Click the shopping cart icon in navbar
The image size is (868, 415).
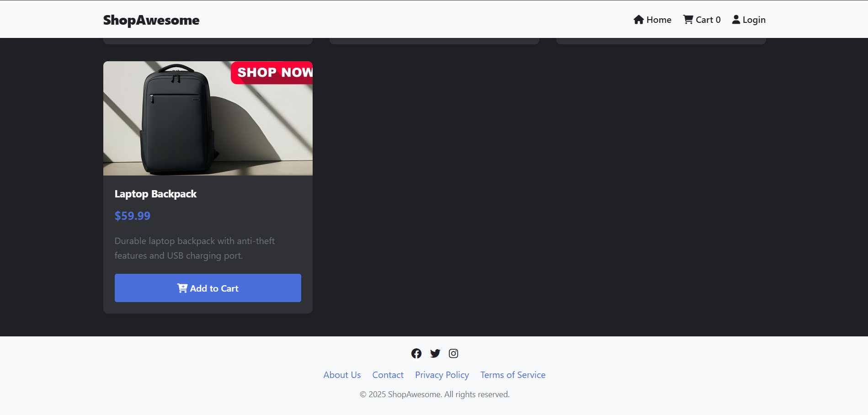click(x=688, y=20)
